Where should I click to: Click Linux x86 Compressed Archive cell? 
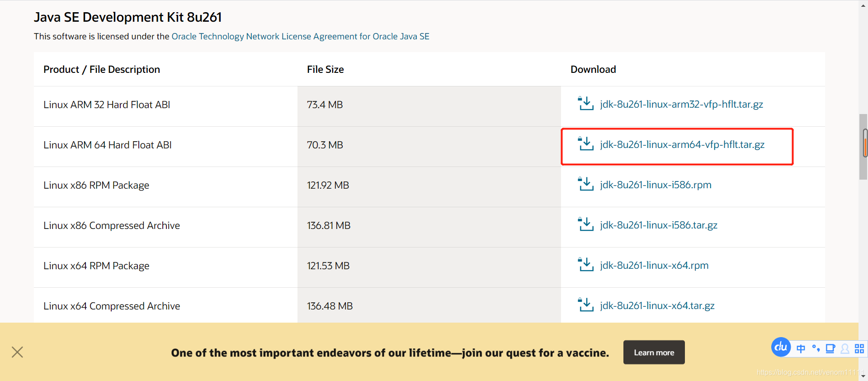coord(165,227)
